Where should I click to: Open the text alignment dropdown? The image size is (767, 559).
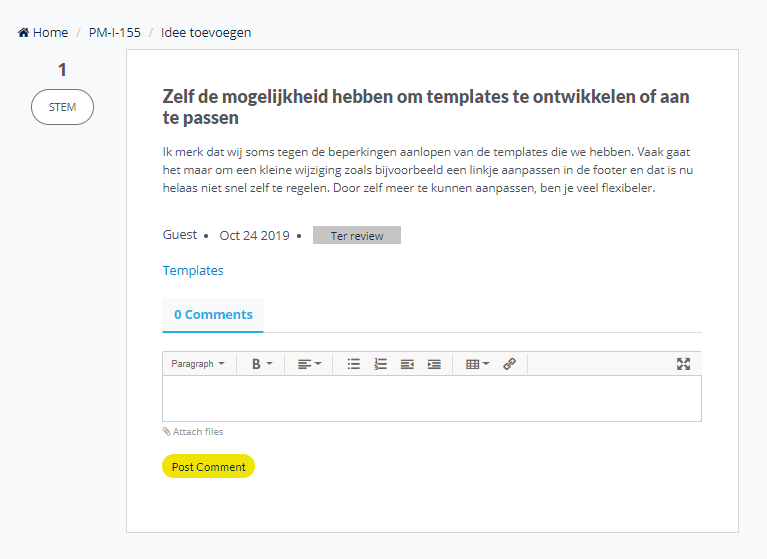pyautogui.click(x=310, y=364)
